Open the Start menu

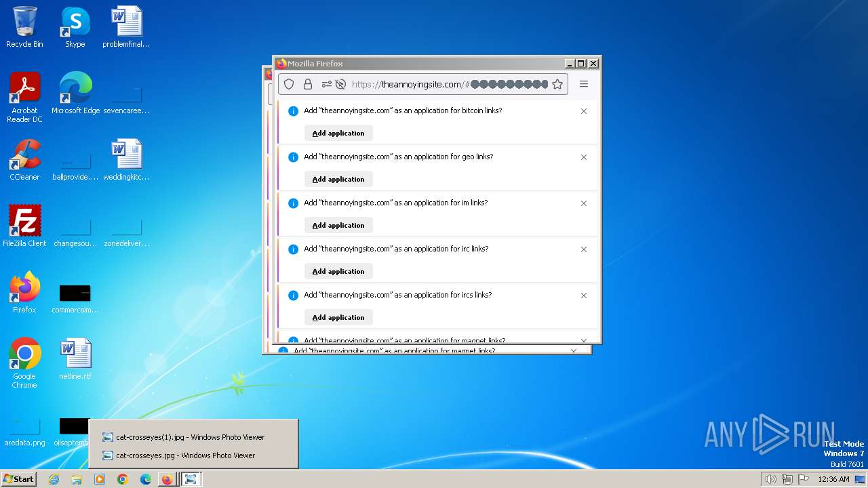coord(18,479)
